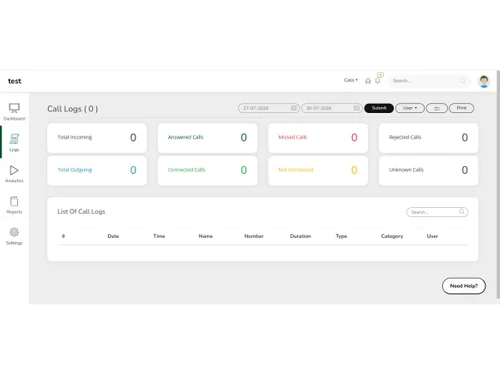Image resolution: width=500 pixels, height=375 pixels.
Task: Open calendar picker on start date field
Action: click(294, 108)
